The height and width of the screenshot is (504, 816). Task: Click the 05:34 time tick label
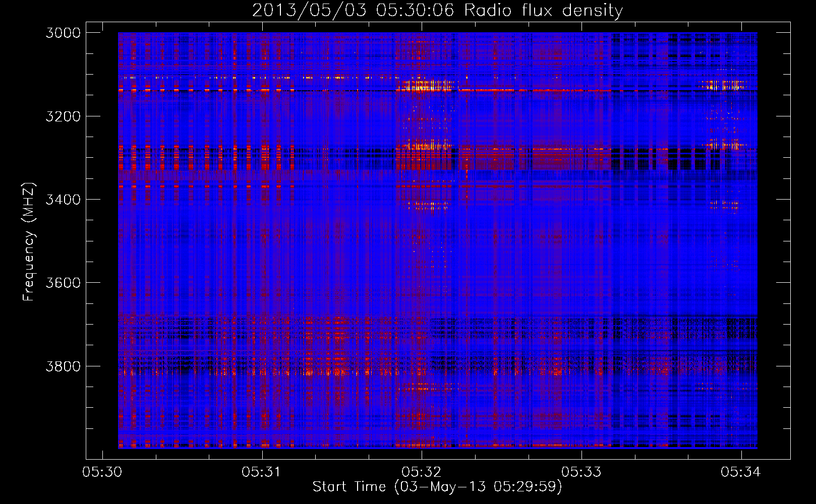coord(741,472)
